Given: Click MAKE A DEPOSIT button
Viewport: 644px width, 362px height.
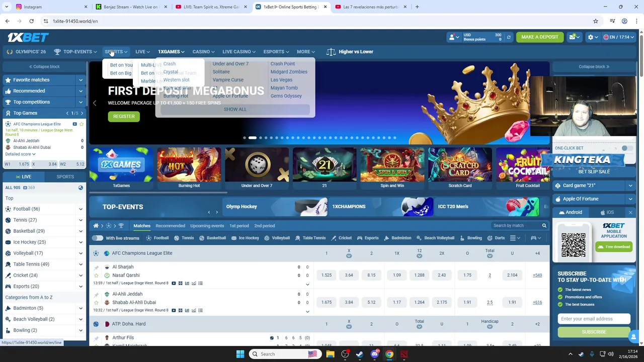Looking at the screenshot, I should pyautogui.click(x=540, y=37).
